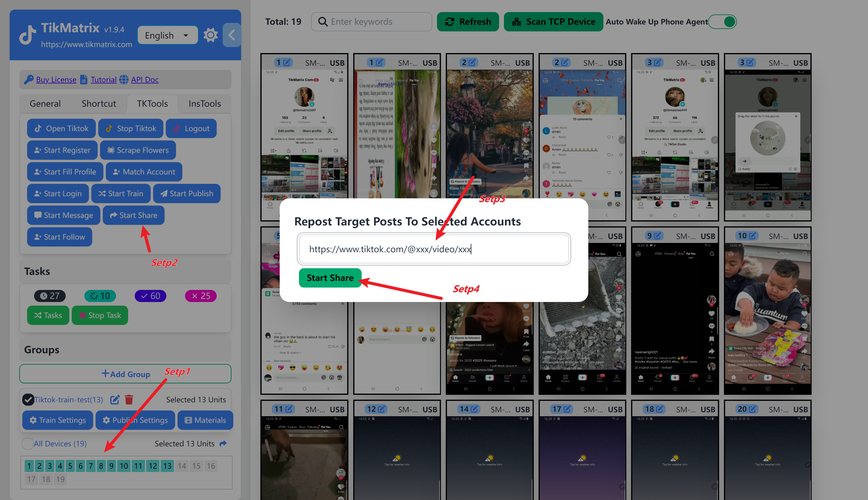Click the TikMatrix logo icon
Viewport: 868px width, 500px height.
pyautogui.click(x=28, y=35)
